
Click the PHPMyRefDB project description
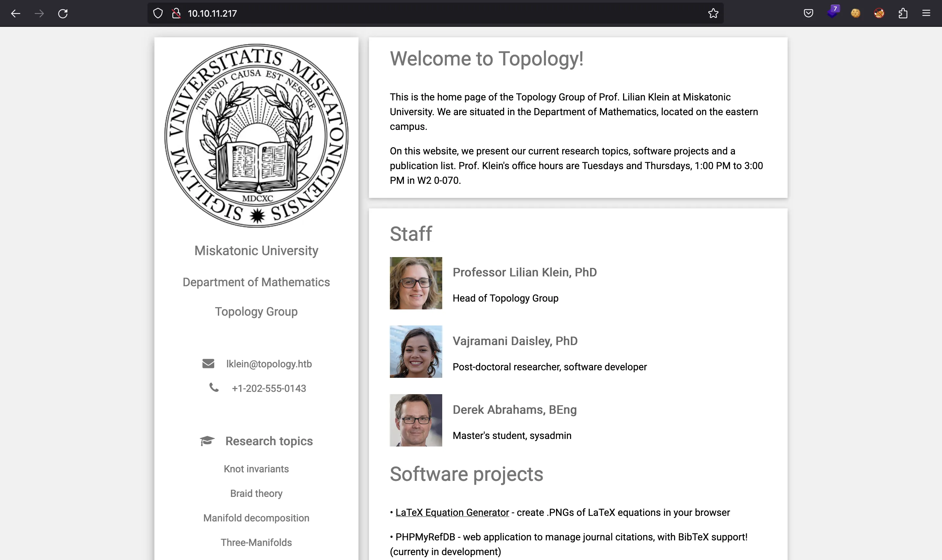click(x=568, y=544)
